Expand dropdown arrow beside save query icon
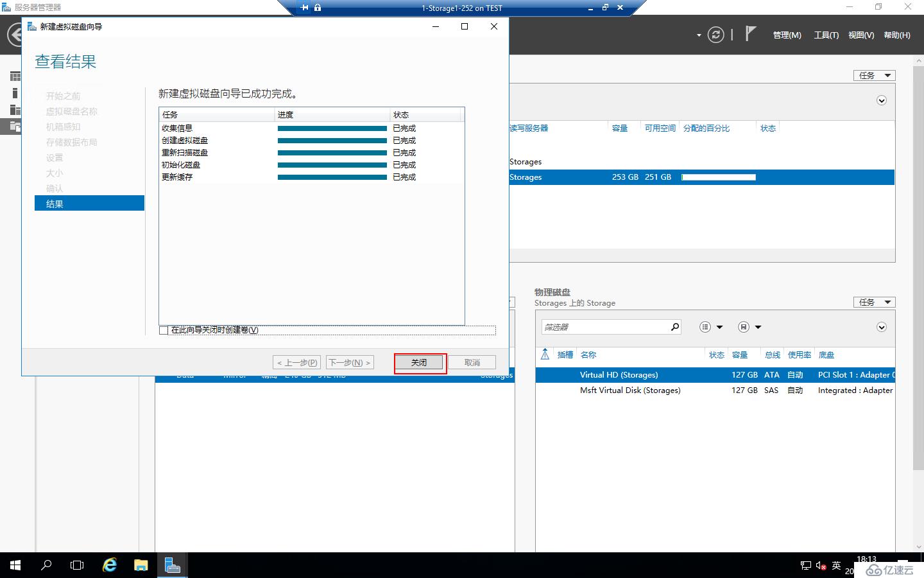Image resolution: width=924 pixels, height=578 pixels. [758, 327]
